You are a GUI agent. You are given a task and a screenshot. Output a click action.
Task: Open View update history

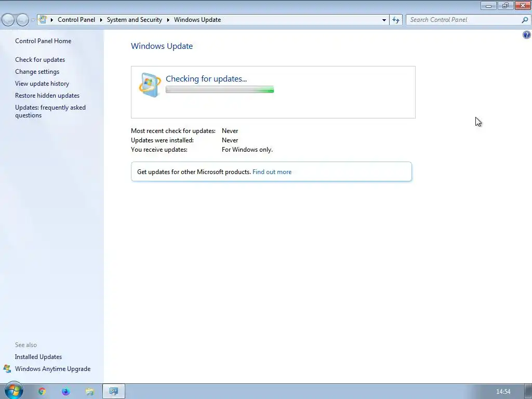(42, 84)
